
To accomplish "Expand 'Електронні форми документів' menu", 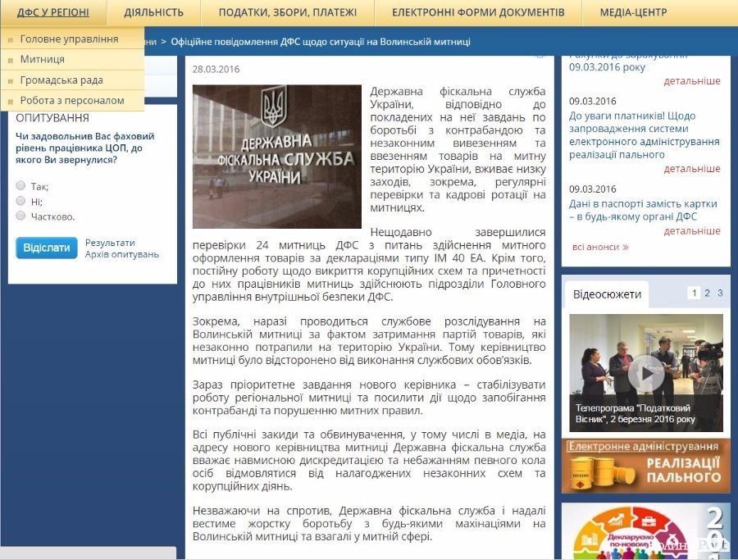I will (x=478, y=12).
